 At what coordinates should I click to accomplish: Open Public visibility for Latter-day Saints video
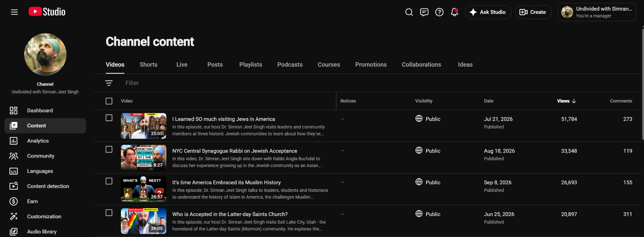click(428, 214)
